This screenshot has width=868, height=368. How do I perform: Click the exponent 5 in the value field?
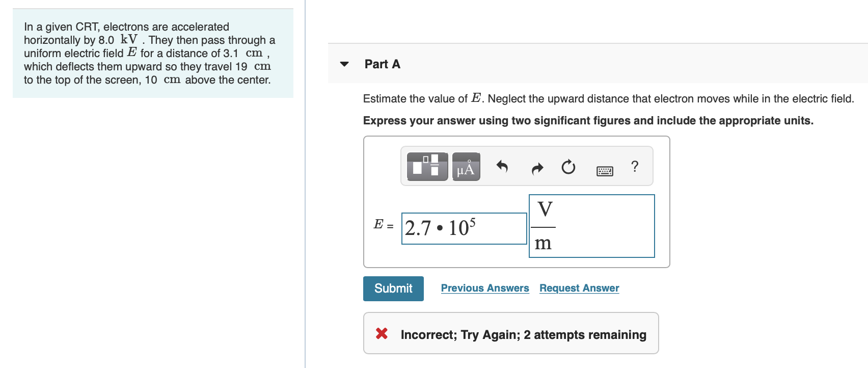[473, 222]
